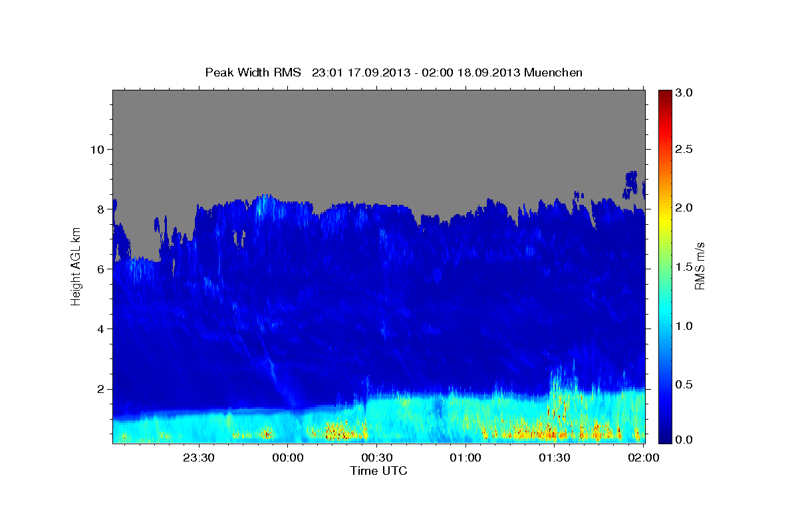This screenshot has width=798, height=532.
Task: Click the height label '2'
Action: pyautogui.click(x=100, y=389)
